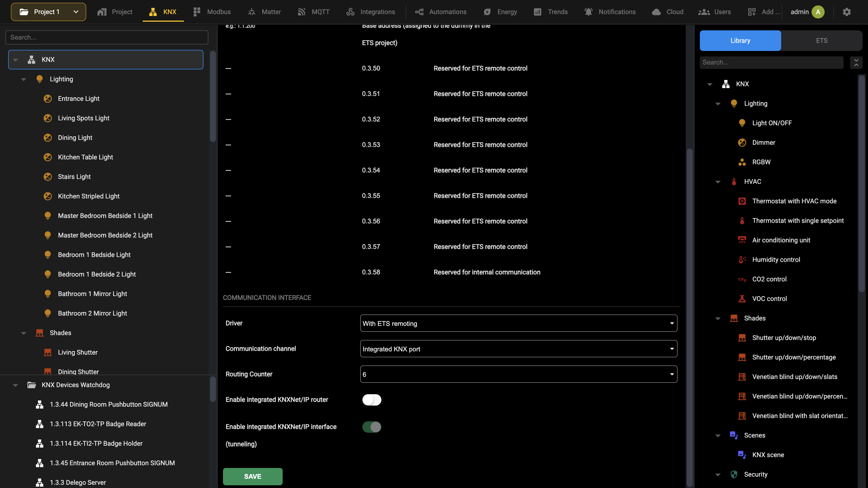Click the KNX scene icon
This screenshot has height=488, width=868.
(x=742, y=455)
